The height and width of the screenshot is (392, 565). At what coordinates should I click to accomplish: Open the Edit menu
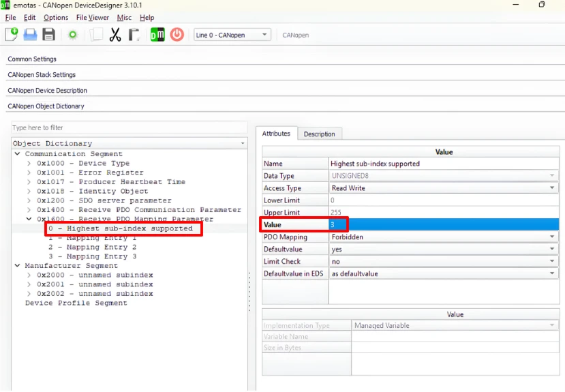tap(29, 18)
